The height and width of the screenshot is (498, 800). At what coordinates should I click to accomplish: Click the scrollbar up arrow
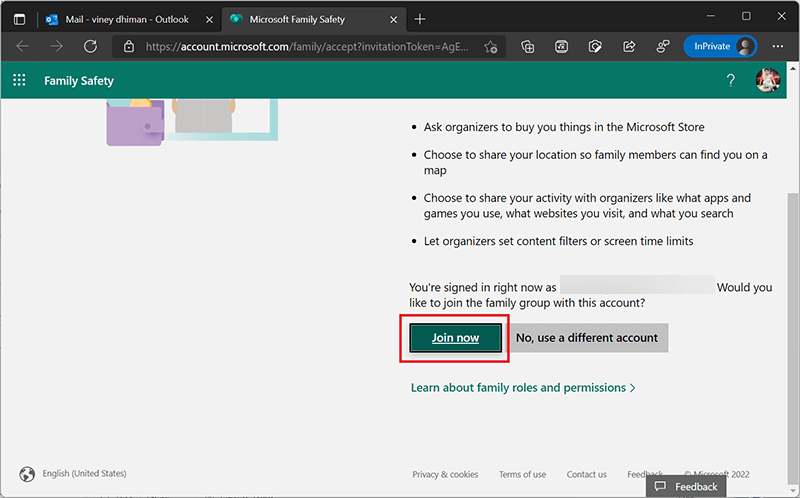[793, 68]
